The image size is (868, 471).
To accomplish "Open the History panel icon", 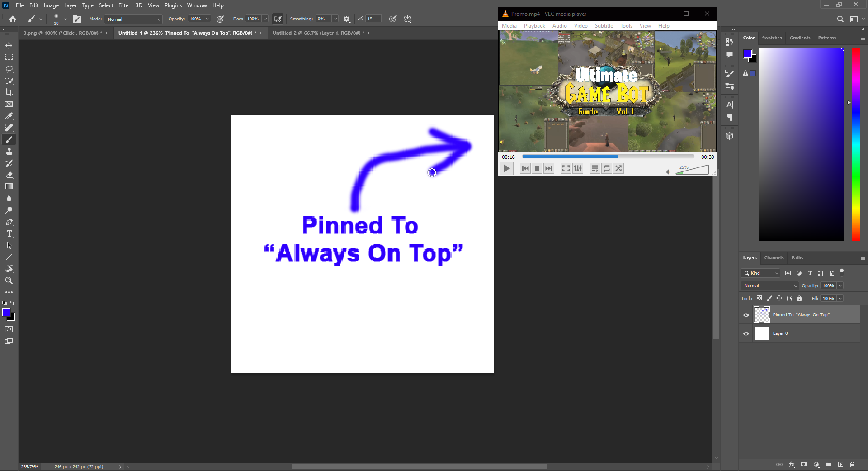I will (729, 42).
